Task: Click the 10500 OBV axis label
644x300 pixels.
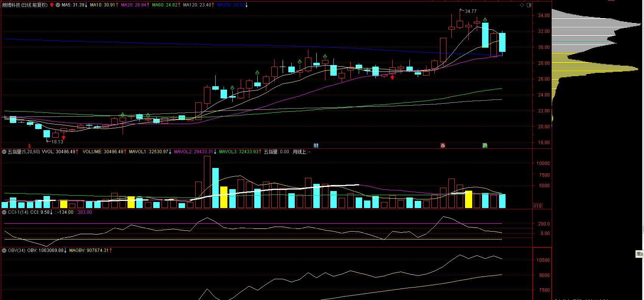Action: tap(543, 260)
